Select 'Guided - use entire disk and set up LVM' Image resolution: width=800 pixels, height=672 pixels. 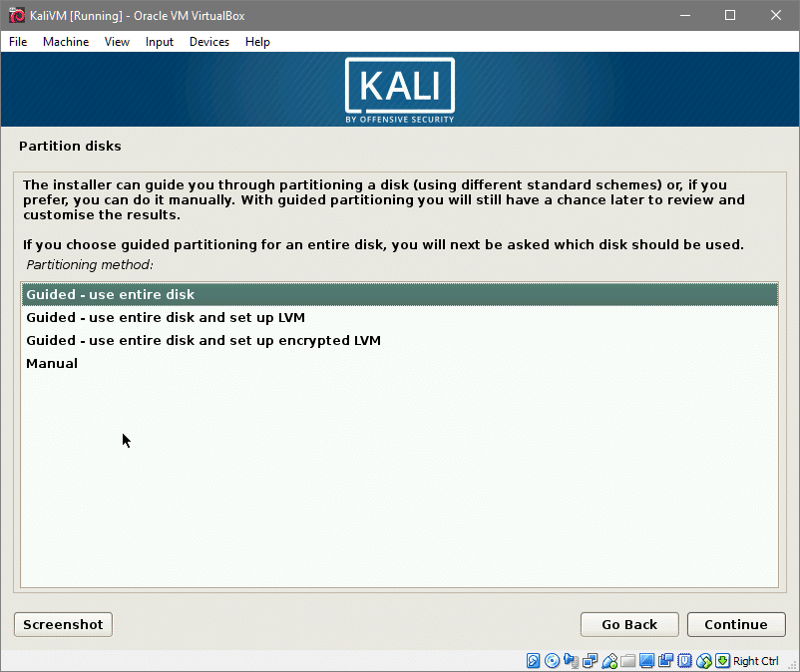400,318
